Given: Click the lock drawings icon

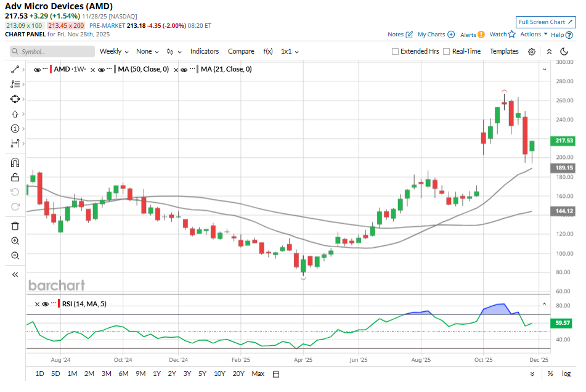Looking at the screenshot, I should [x=15, y=177].
